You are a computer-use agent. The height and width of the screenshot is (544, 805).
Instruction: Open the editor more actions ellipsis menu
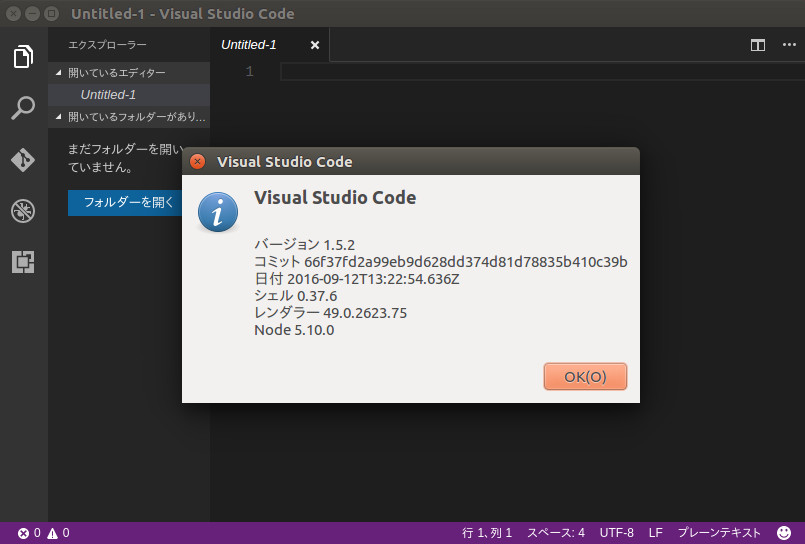789,45
